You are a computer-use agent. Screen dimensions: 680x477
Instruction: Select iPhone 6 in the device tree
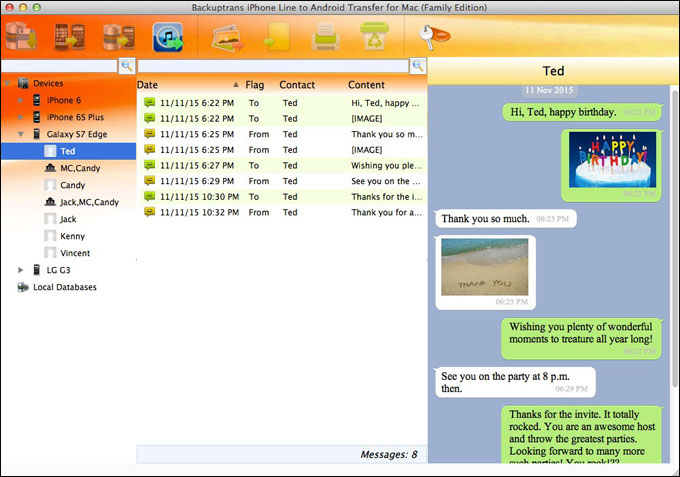coord(64,100)
